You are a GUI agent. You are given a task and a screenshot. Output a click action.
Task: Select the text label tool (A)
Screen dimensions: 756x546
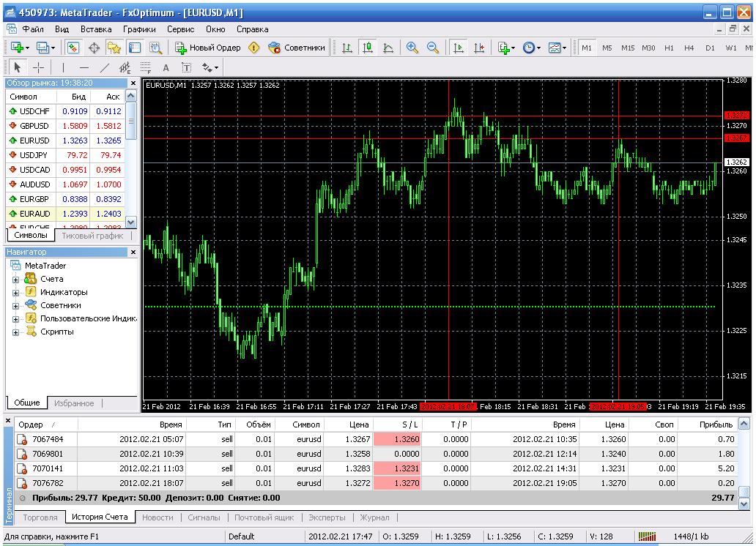tap(166, 67)
